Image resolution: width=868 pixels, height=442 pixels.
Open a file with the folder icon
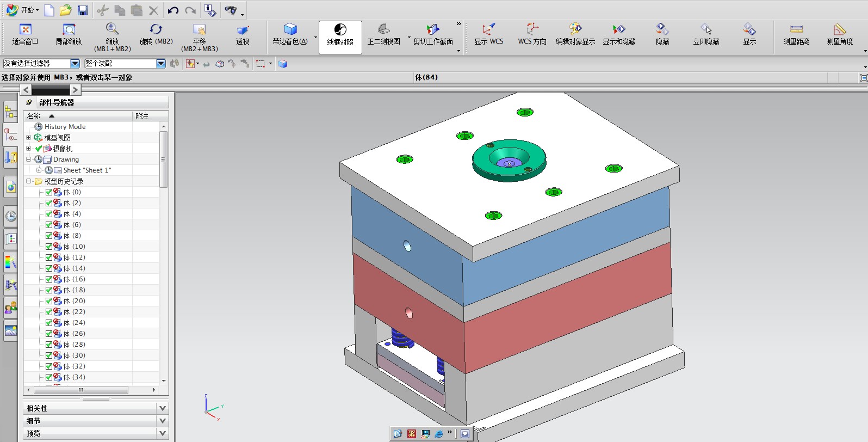(66, 10)
